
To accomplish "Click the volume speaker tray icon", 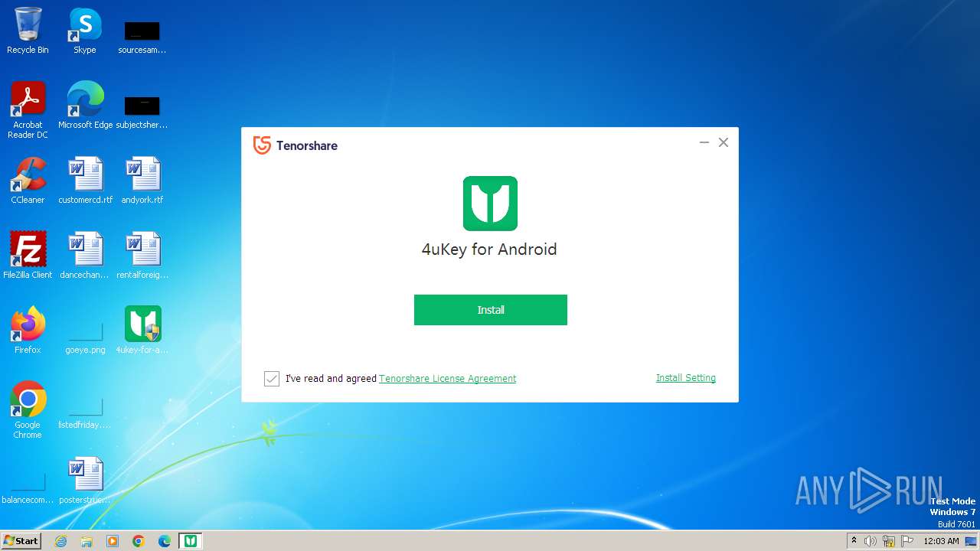I will click(871, 541).
